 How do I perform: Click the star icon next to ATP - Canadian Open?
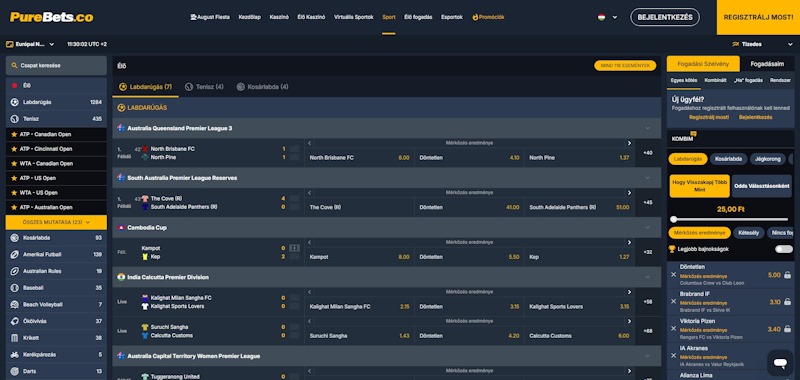tap(14, 134)
